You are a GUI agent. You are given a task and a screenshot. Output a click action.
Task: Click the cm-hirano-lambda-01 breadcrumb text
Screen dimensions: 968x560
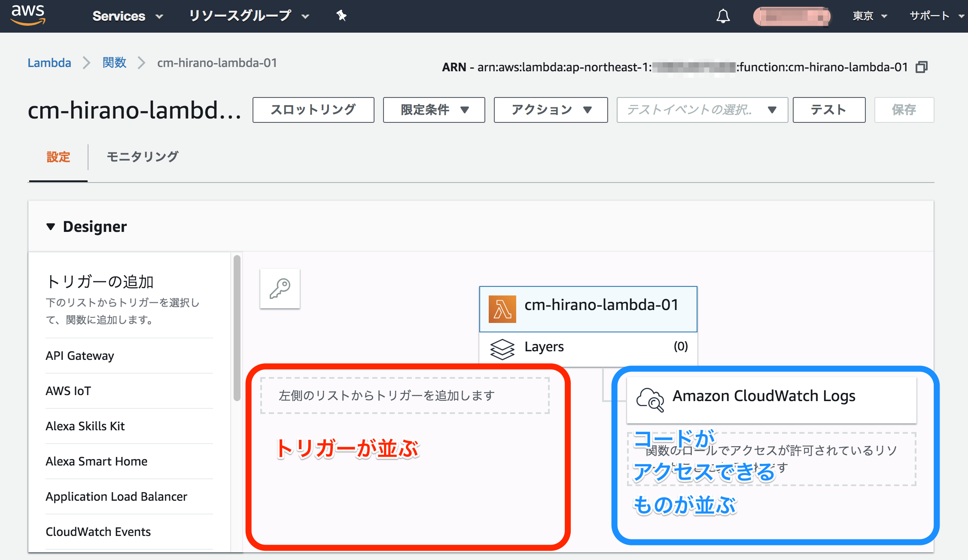(x=217, y=63)
